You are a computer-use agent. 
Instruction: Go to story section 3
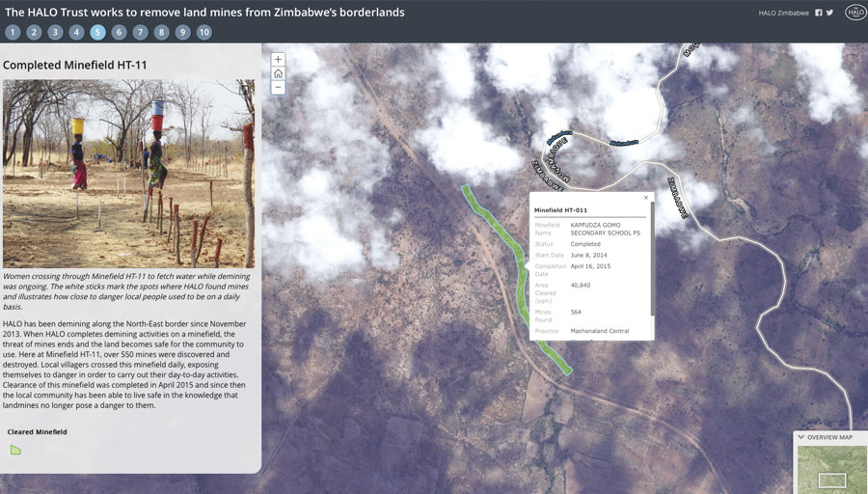(x=55, y=32)
